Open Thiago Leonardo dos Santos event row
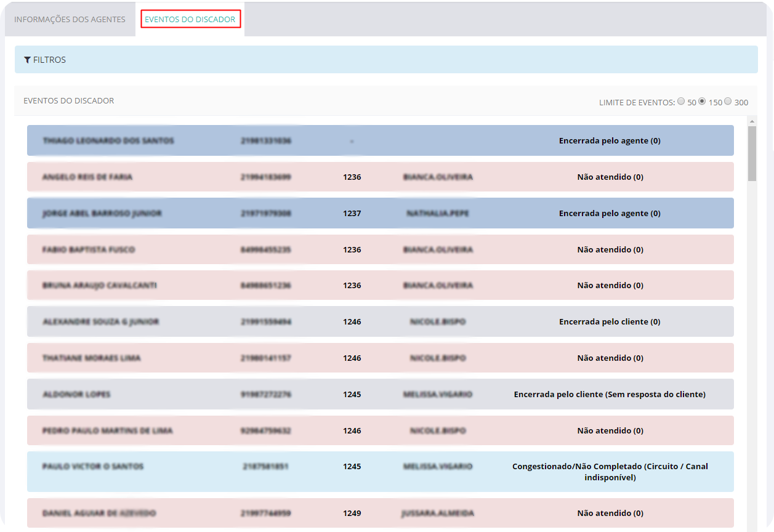The image size is (774, 532). point(108,141)
